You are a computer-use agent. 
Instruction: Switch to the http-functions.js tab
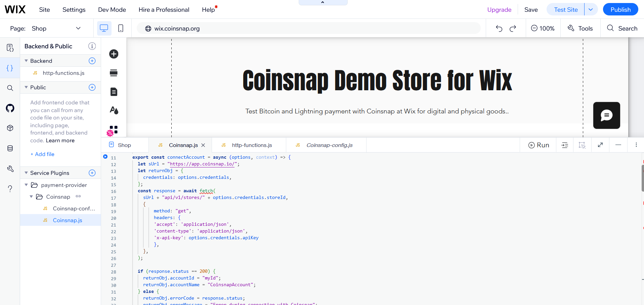point(252,145)
